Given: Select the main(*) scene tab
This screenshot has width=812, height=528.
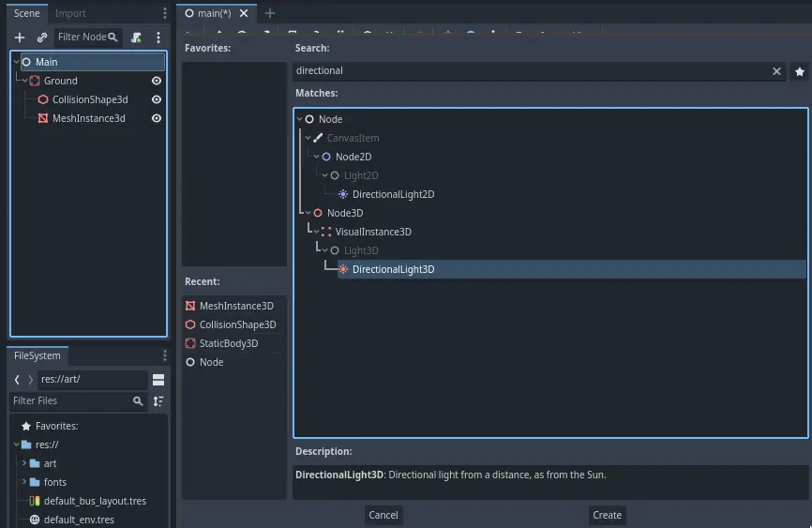Looking at the screenshot, I should [x=214, y=13].
